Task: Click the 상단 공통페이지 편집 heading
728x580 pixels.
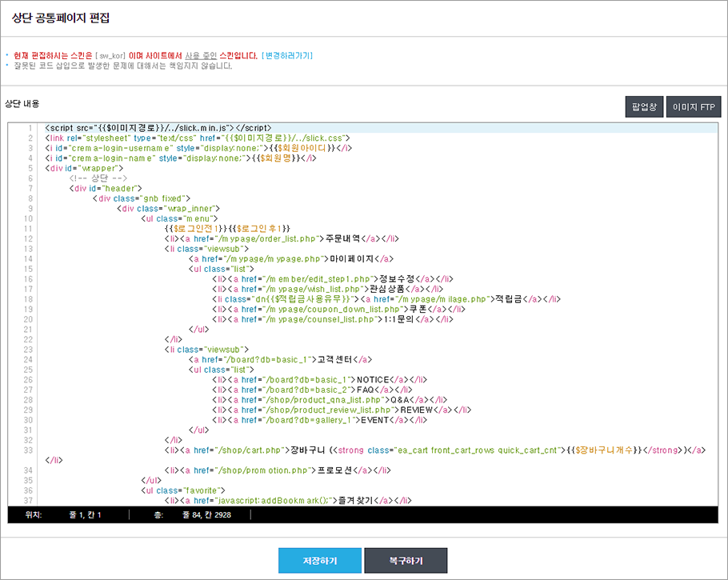Action: (61, 18)
